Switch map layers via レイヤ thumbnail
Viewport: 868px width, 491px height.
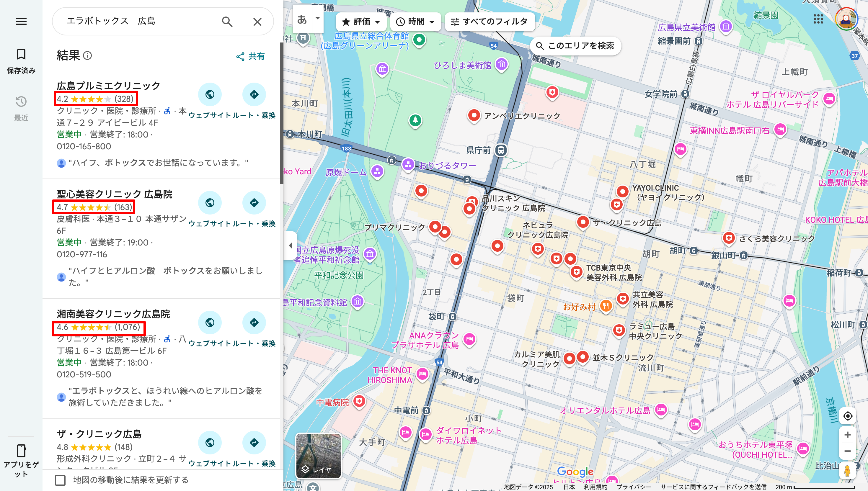(318, 456)
